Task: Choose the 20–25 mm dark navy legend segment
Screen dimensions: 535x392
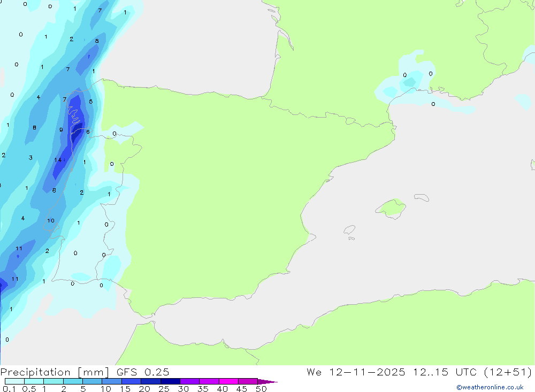Action: point(151,381)
